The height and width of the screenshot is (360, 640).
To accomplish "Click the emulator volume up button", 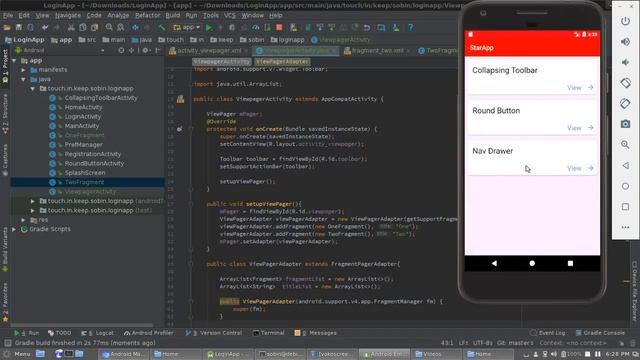I will tap(625, 42).
